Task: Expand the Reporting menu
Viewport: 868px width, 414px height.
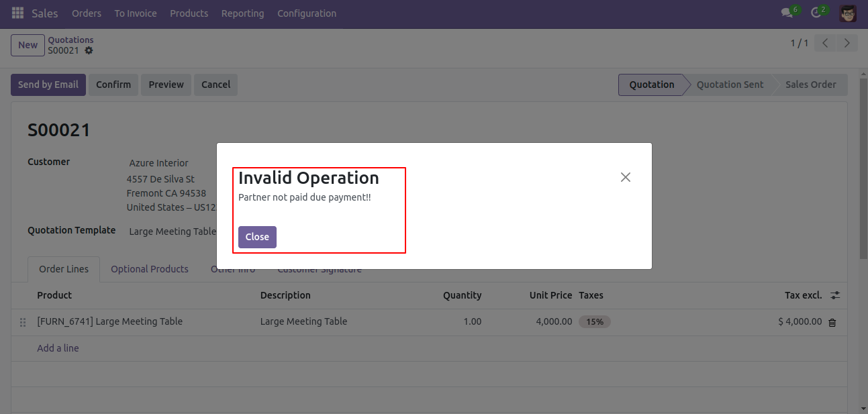Action: tap(242, 13)
